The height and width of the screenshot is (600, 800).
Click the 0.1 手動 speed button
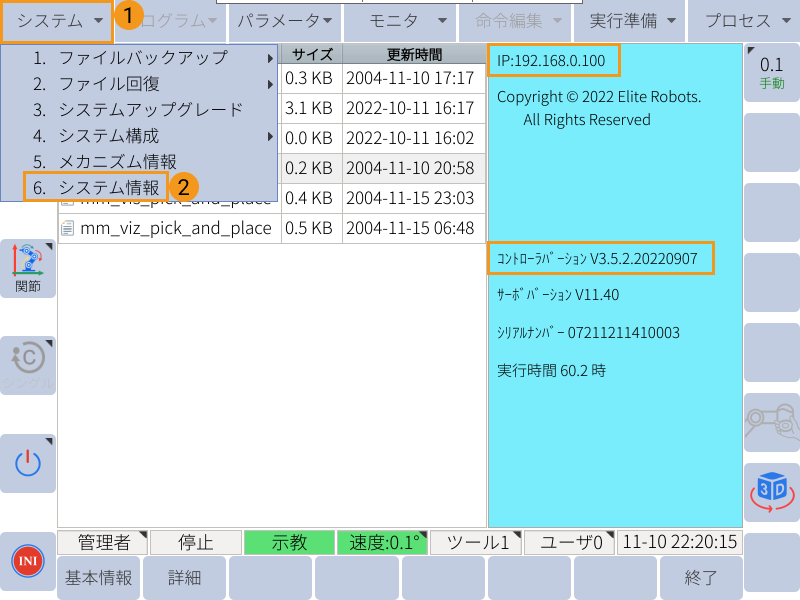772,72
